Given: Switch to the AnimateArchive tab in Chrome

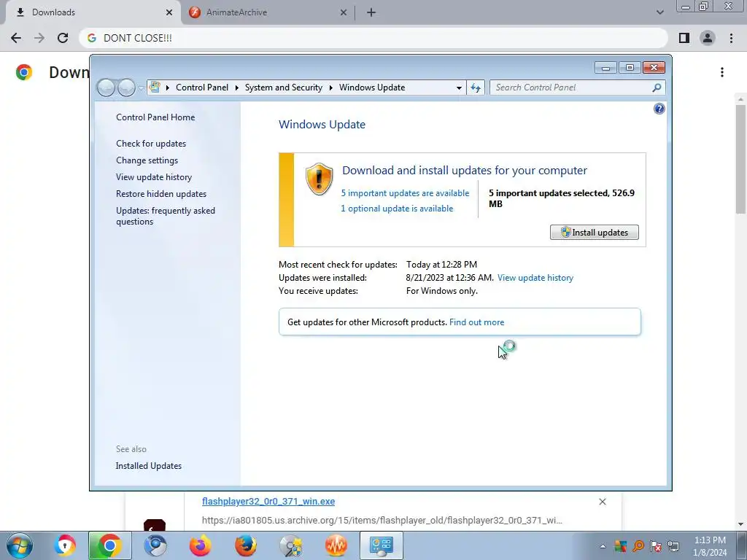Looking at the screenshot, I should point(268,12).
